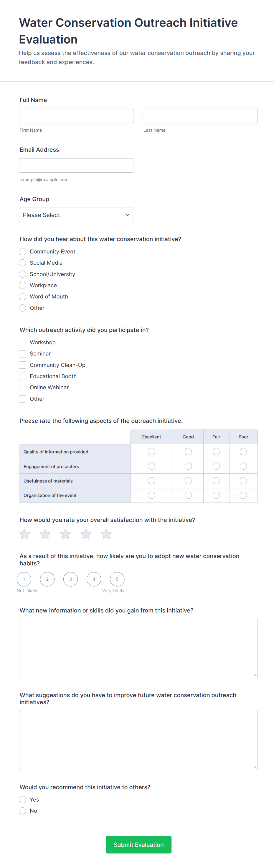Focus the First Name input field
The width and height of the screenshot is (274, 868).
click(76, 116)
